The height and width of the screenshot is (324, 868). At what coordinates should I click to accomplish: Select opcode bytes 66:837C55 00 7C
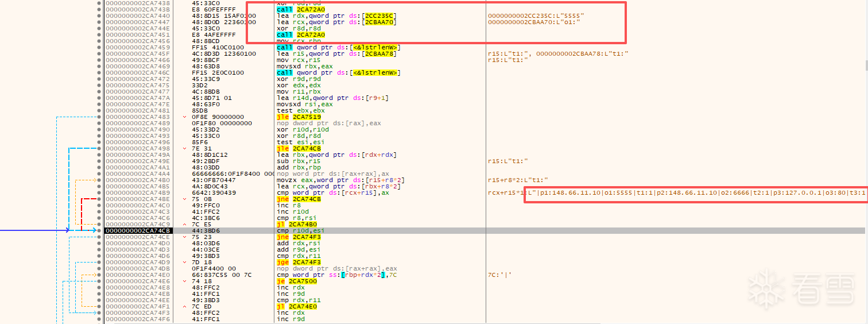pos(221,275)
